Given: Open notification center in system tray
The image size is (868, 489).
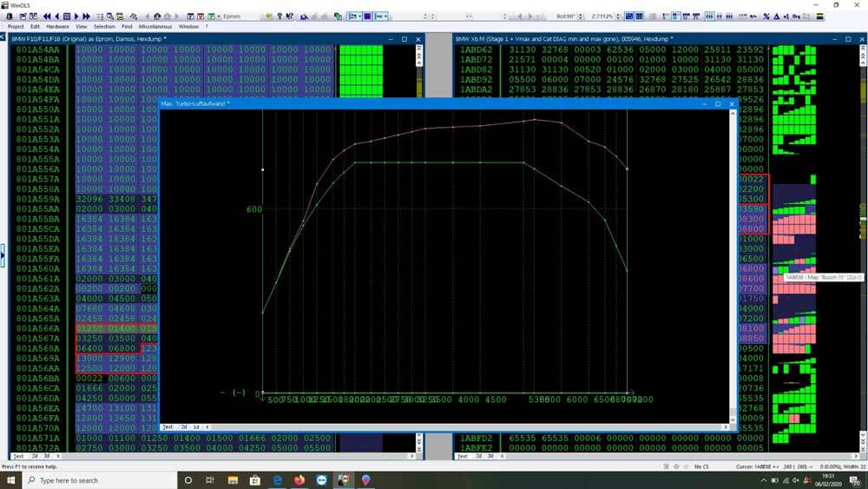Looking at the screenshot, I should pos(855,480).
